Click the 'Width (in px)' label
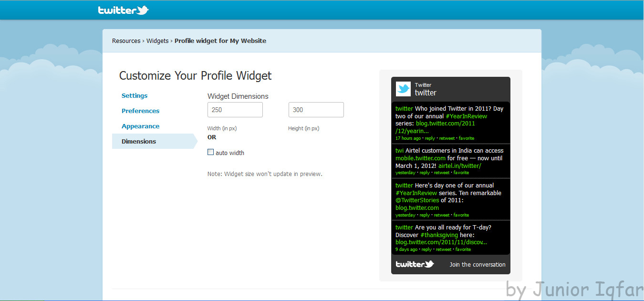Image resolution: width=644 pixels, height=301 pixels. [222, 128]
